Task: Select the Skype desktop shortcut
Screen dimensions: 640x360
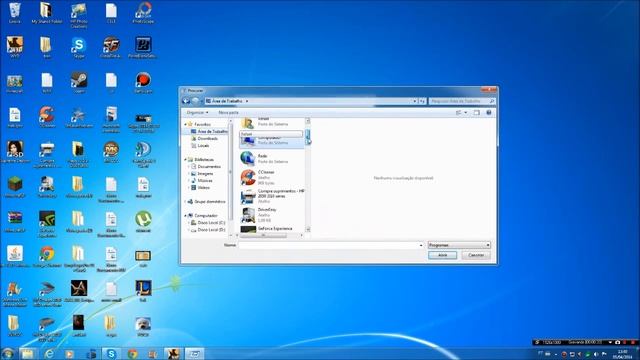Action: pyautogui.click(x=79, y=47)
